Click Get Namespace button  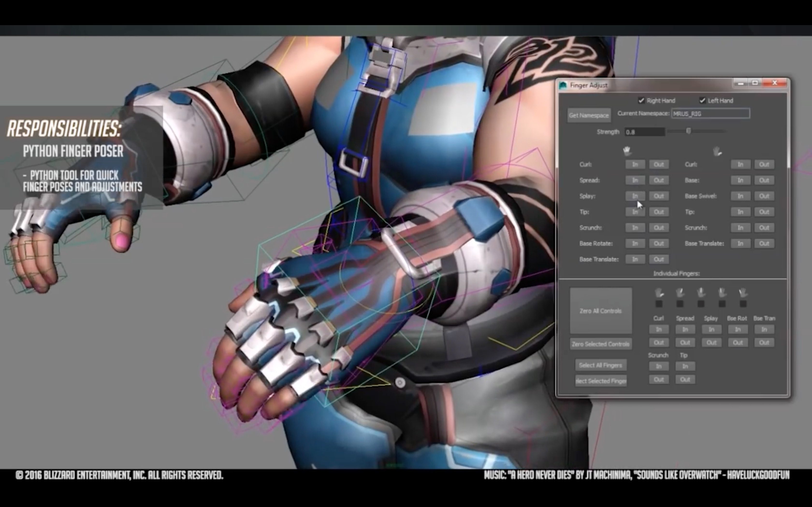coord(589,114)
